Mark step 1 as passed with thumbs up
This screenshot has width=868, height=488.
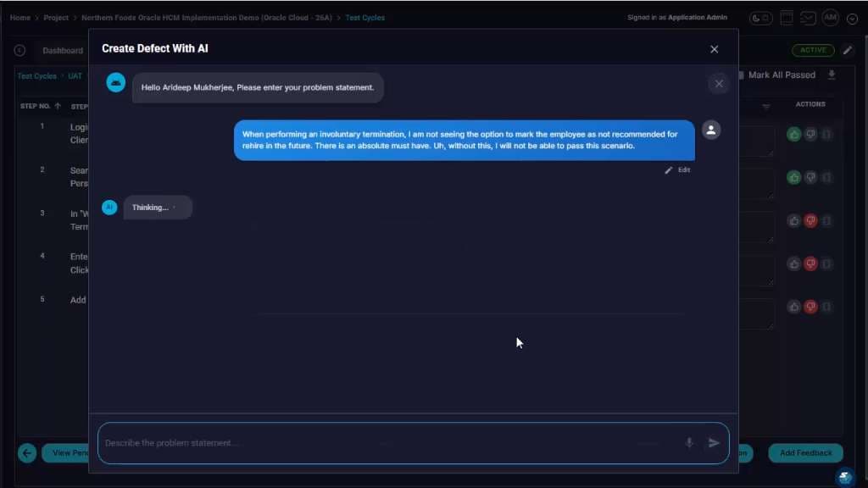point(793,134)
